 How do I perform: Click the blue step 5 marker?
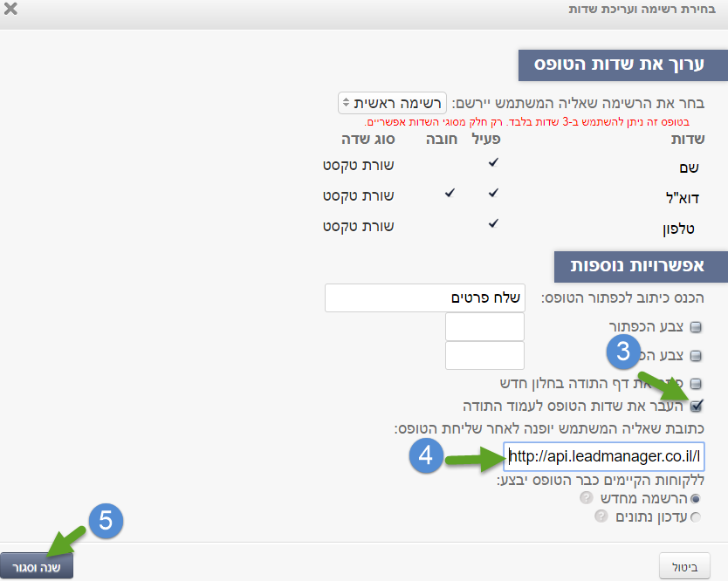105,522
